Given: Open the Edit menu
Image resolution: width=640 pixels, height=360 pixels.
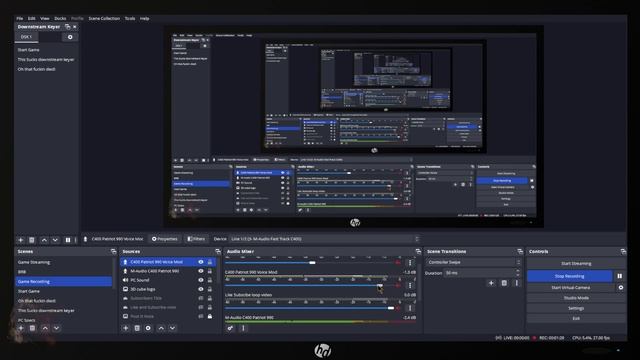Looking at the screenshot, I should click(x=32, y=18).
